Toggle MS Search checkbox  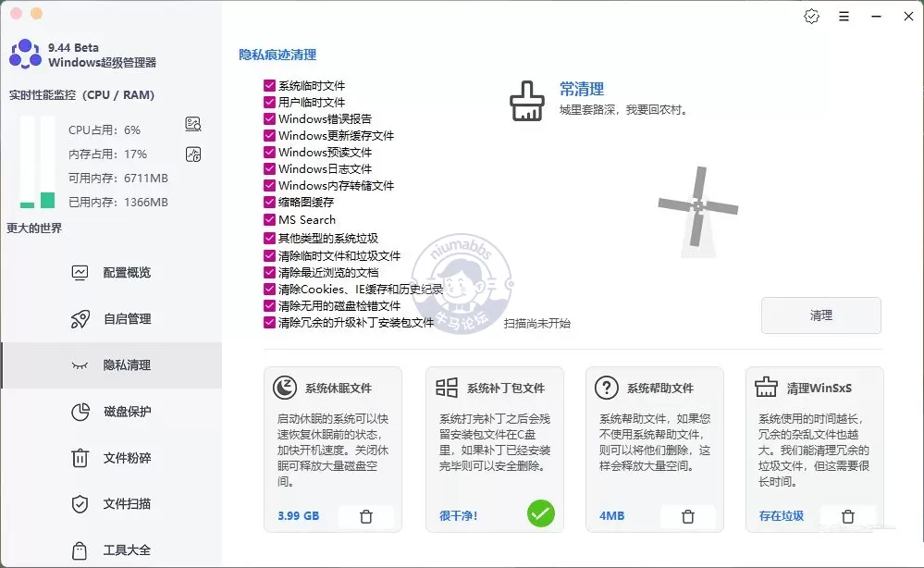(x=269, y=219)
